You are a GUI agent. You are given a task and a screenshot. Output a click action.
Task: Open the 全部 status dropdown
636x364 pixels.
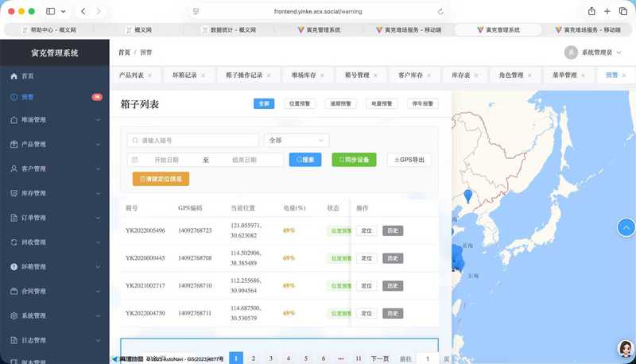pos(296,141)
